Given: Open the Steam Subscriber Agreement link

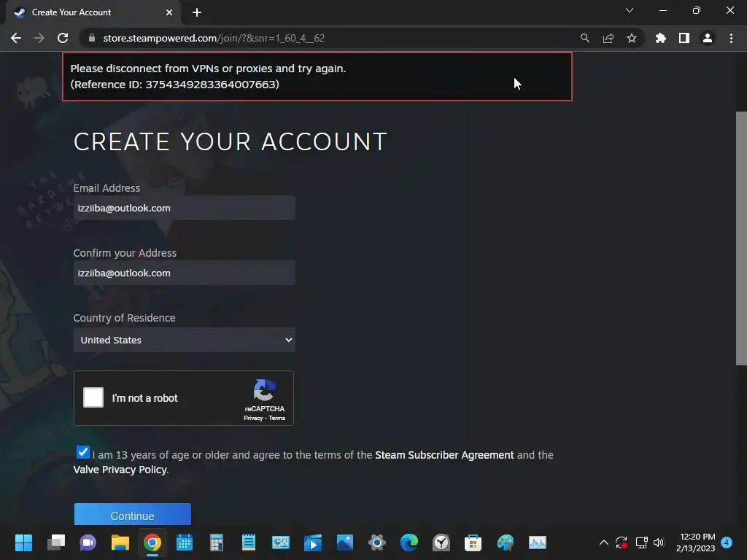Looking at the screenshot, I should [444, 455].
